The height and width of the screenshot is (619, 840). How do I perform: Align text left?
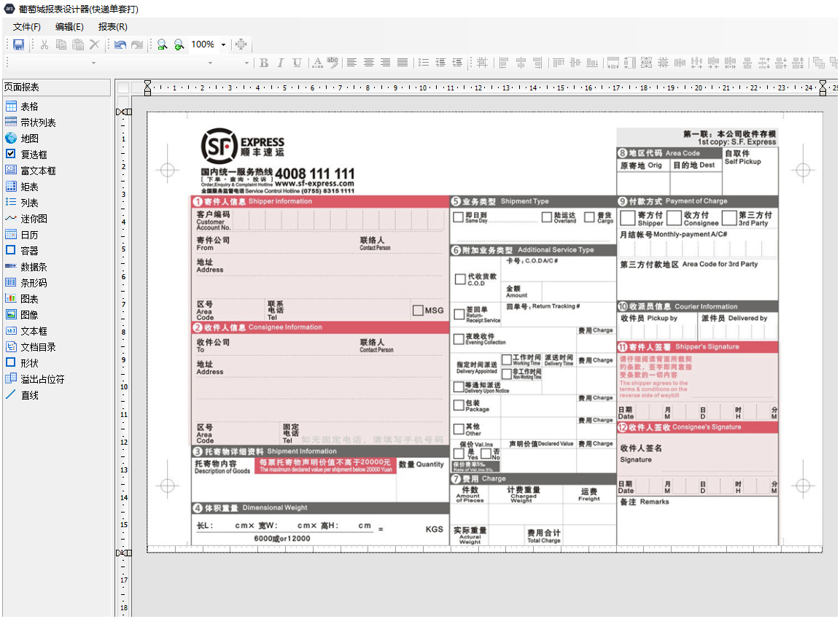352,63
